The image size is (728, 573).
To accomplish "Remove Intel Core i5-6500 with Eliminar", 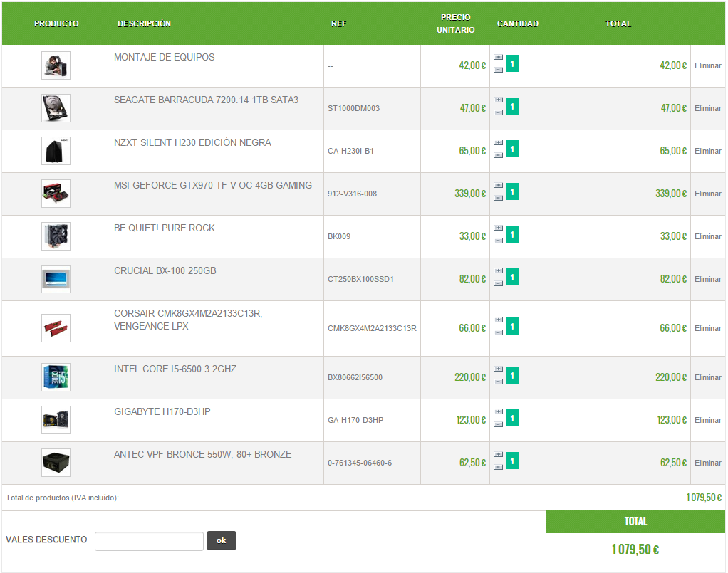I will click(x=707, y=378).
